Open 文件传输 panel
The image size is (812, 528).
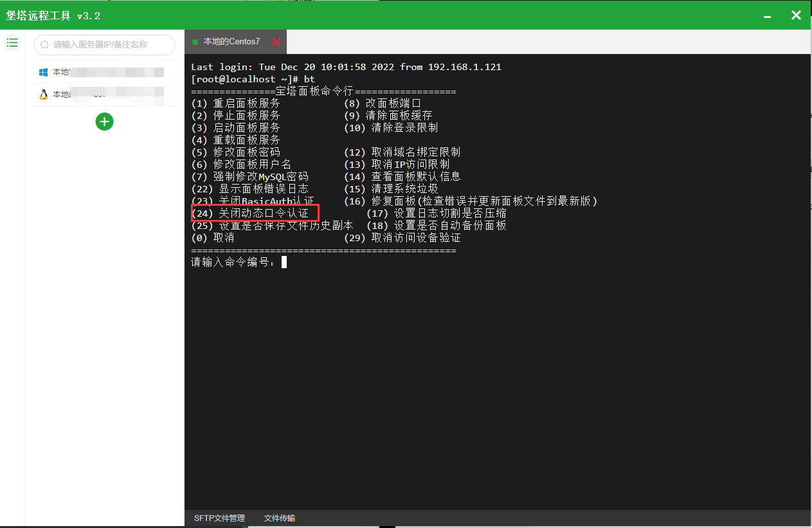pyautogui.click(x=279, y=518)
